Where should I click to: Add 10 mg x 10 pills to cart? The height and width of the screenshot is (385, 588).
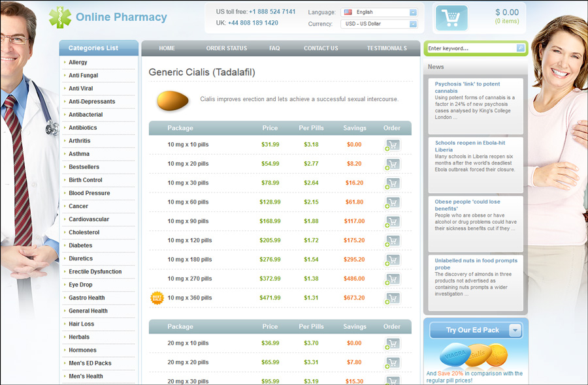393,145
